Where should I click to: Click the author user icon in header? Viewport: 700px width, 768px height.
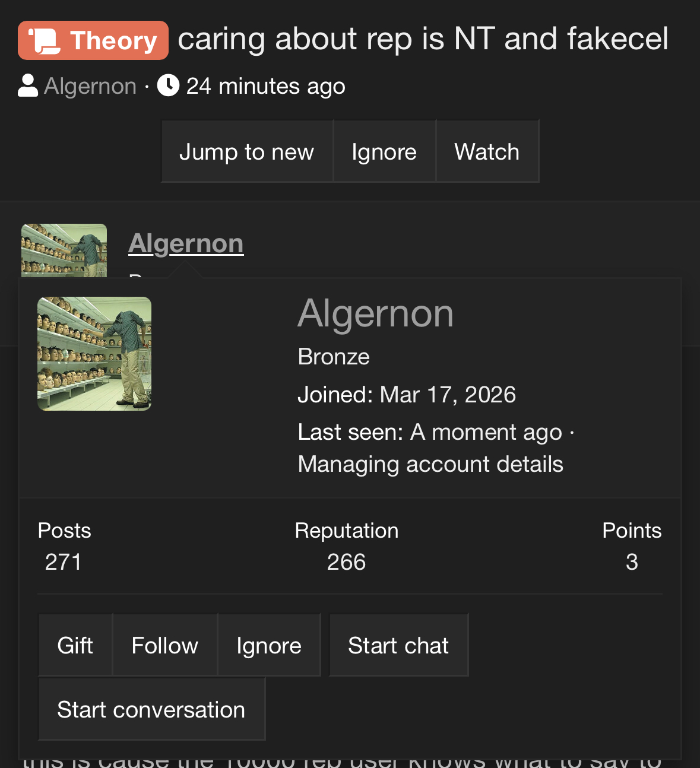[28, 85]
